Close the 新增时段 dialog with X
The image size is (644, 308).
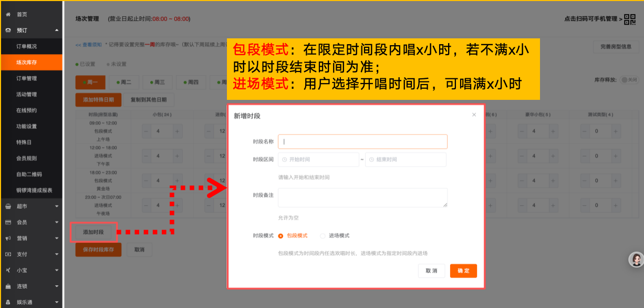[x=474, y=115]
